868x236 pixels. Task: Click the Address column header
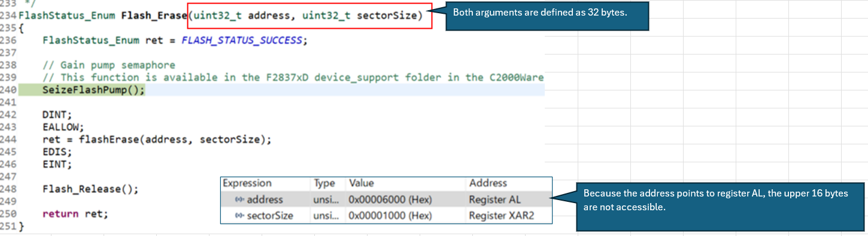click(x=488, y=183)
